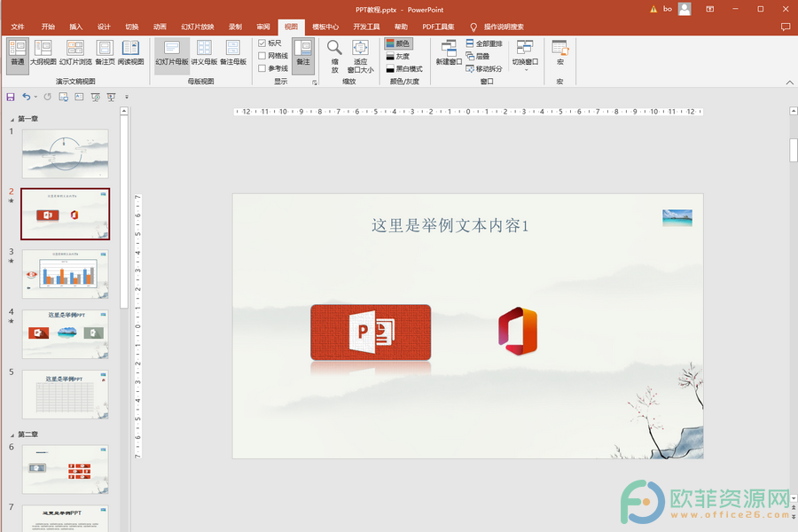The image size is (798, 532).
Task: Open Handout Master (讲义母版)
Action: [x=204, y=53]
